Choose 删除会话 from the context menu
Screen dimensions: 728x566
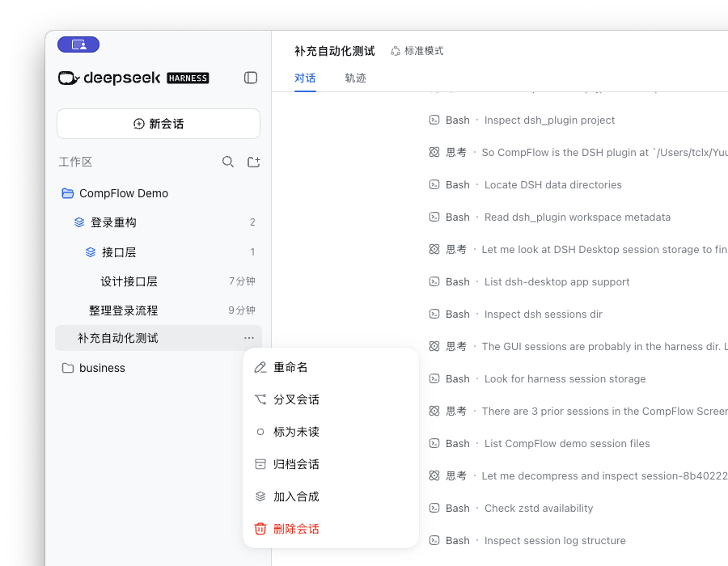click(x=331, y=529)
